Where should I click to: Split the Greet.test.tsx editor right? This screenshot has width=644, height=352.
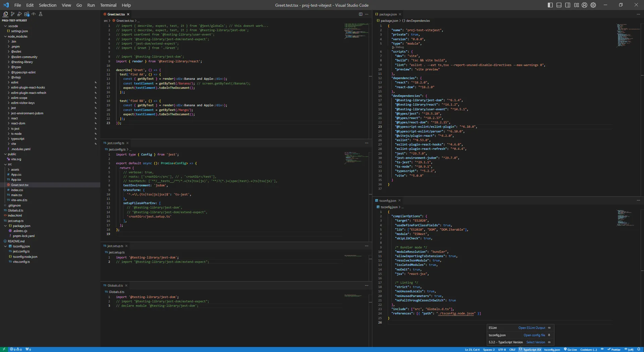[361, 14]
